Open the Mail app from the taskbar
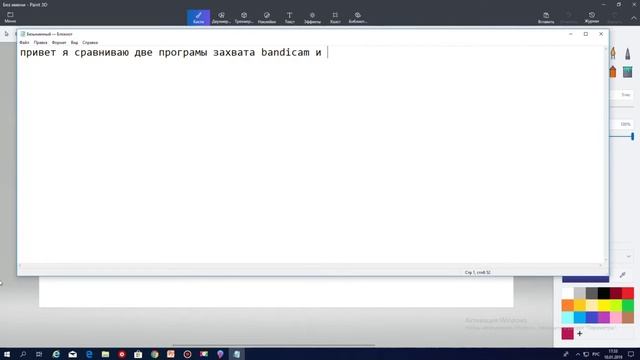640x360 pixels. pyautogui.click(x=73, y=354)
